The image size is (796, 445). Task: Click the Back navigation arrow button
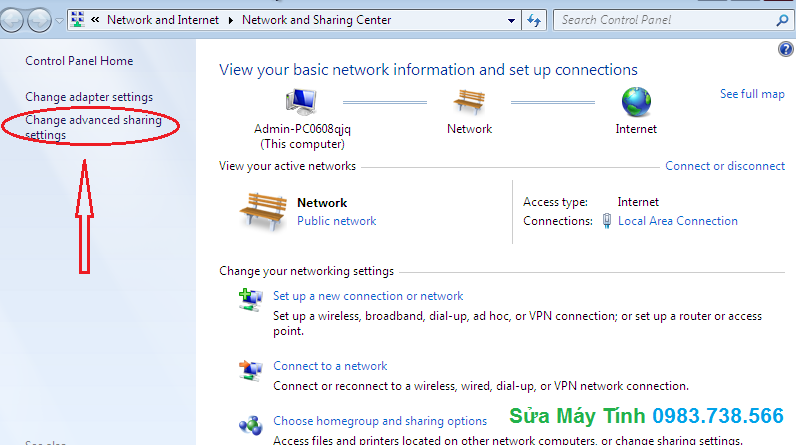[x=12, y=20]
